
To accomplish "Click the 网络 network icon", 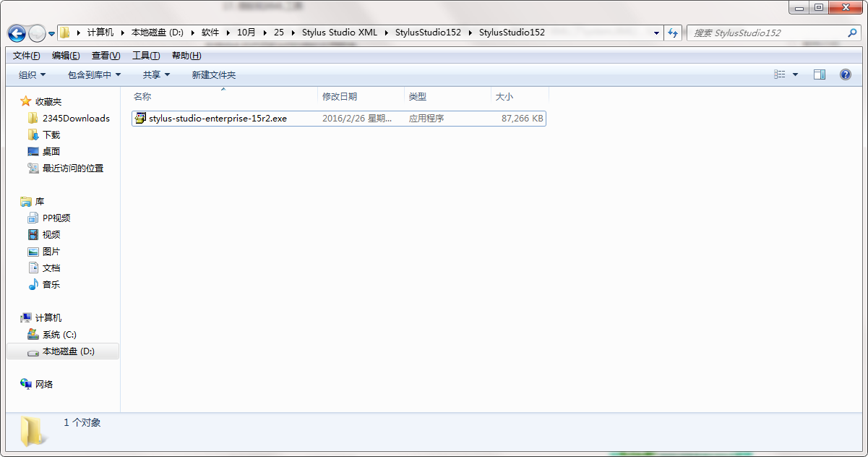I will [26, 384].
